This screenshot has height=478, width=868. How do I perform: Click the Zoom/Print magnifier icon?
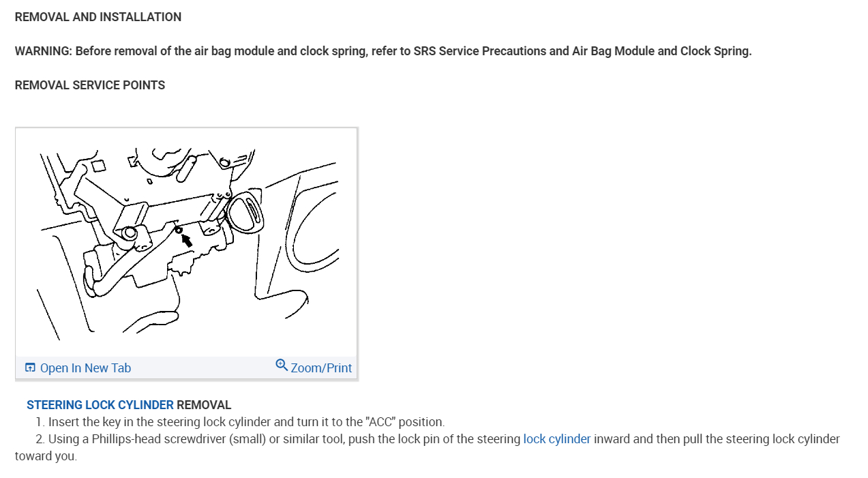coord(282,365)
